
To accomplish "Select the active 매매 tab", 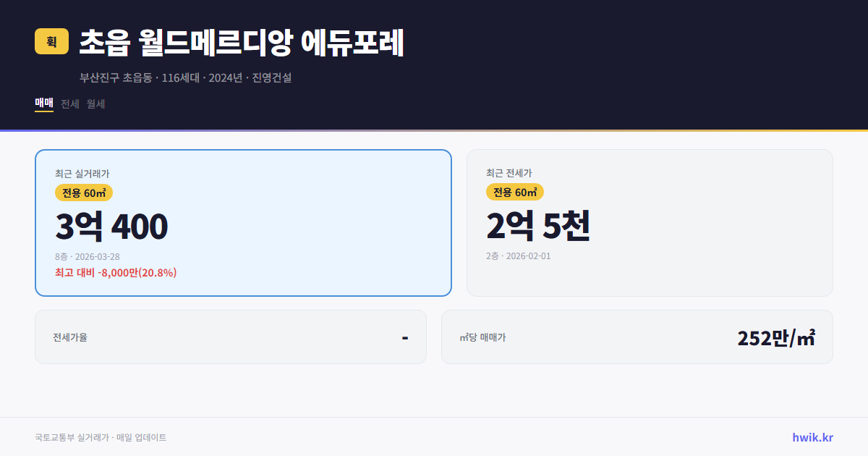I will [43, 104].
